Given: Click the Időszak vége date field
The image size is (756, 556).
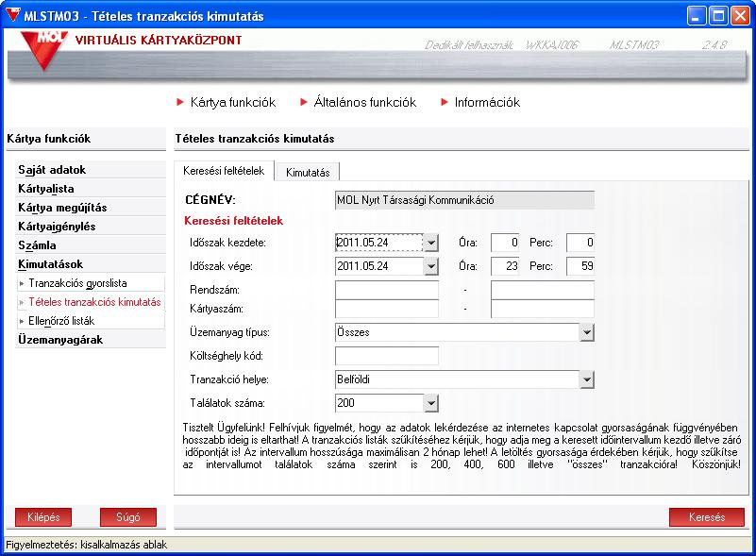Looking at the screenshot, I should [x=379, y=266].
